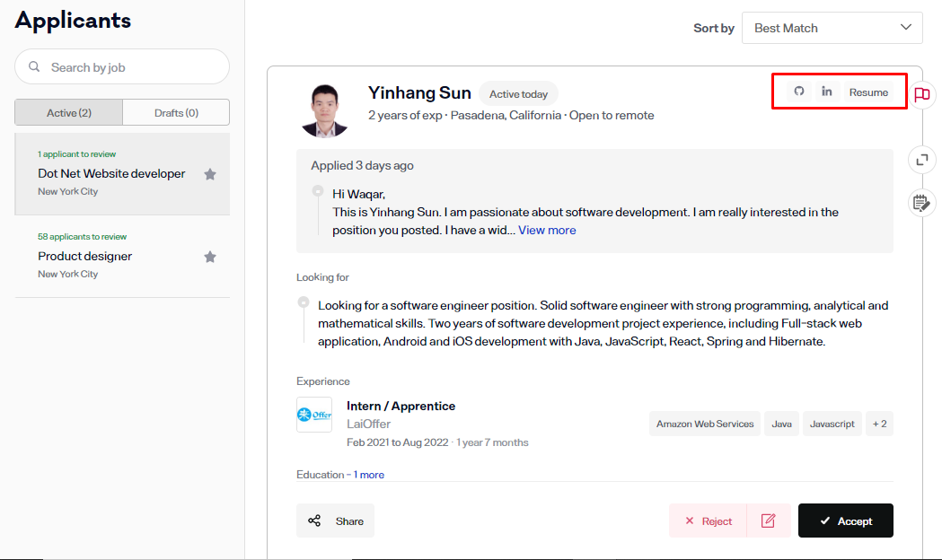This screenshot has height=560, width=942.
Task: Open applicant's LinkedIn profile icon
Action: coord(827,92)
